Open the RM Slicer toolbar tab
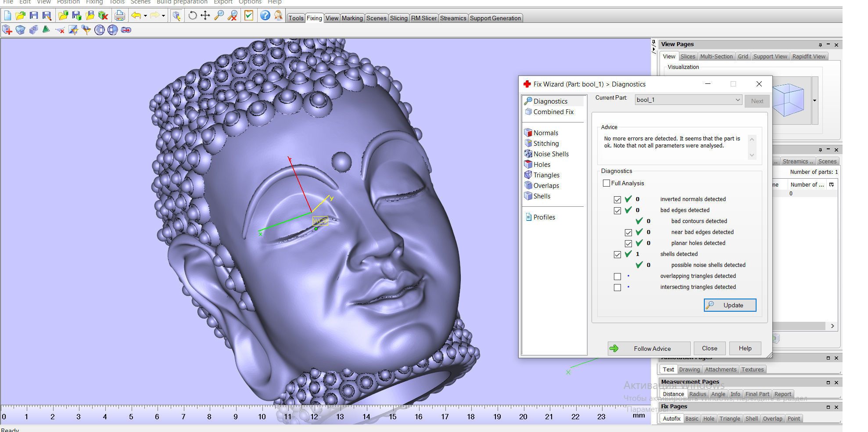 (x=423, y=18)
